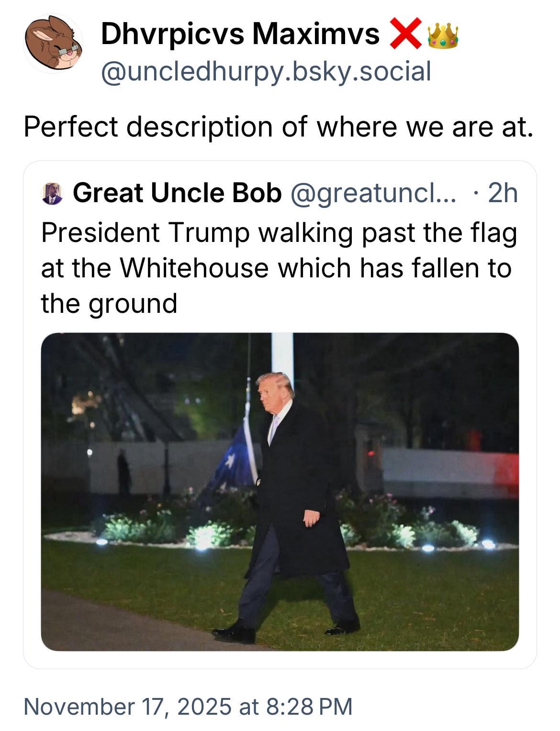Click the 2h timestamp on quoted post

[x=503, y=193]
